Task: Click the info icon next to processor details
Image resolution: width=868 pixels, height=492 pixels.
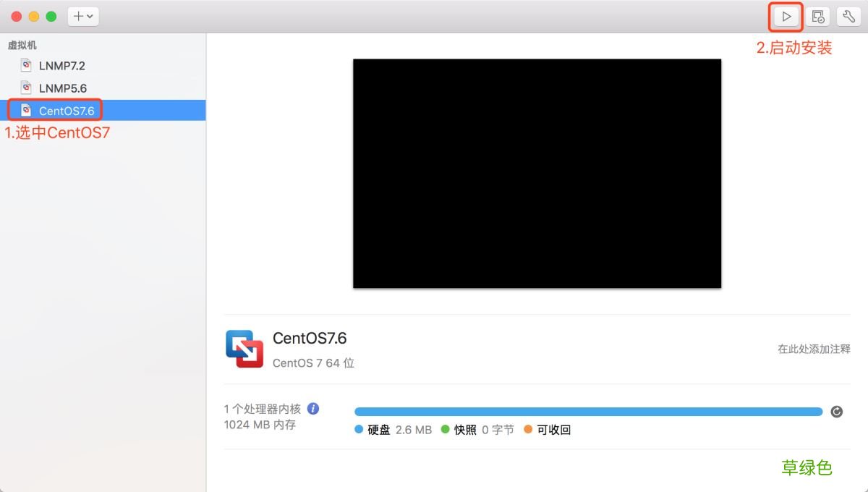Action: (313, 408)
